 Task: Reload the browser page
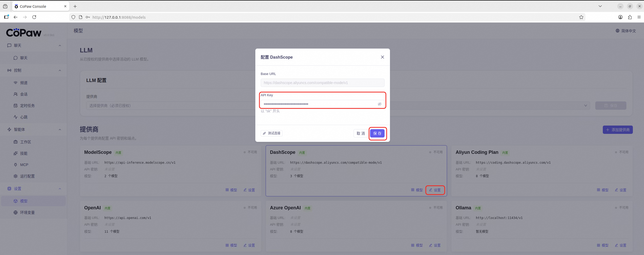pos(34,17)
